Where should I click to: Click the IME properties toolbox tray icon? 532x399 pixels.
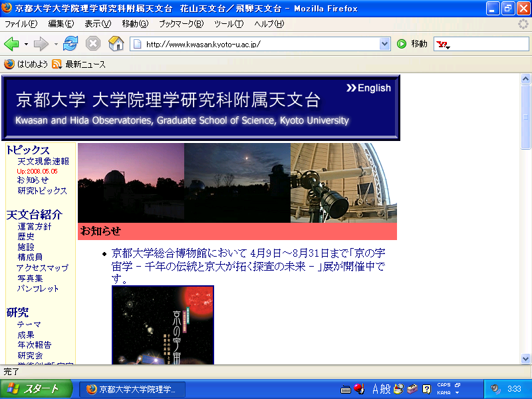tap(412, 389)
